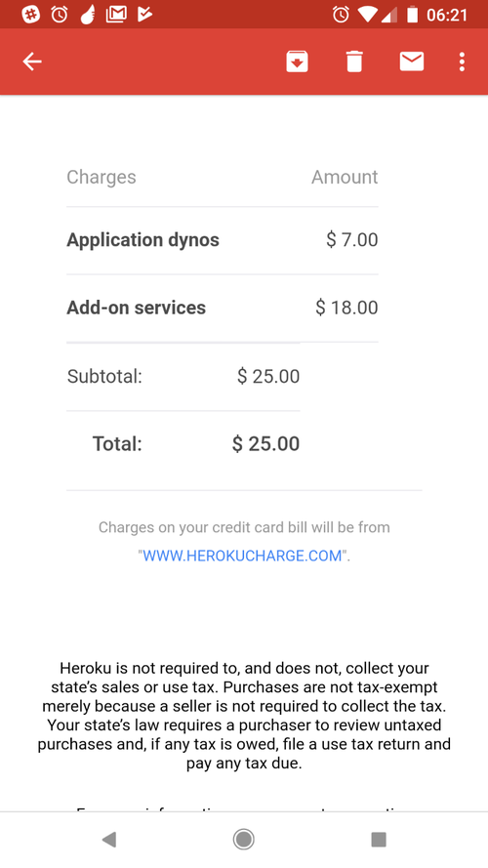Select the Application dynos charge row
Screen dimensions: 488x868
(x=223, y=240)
